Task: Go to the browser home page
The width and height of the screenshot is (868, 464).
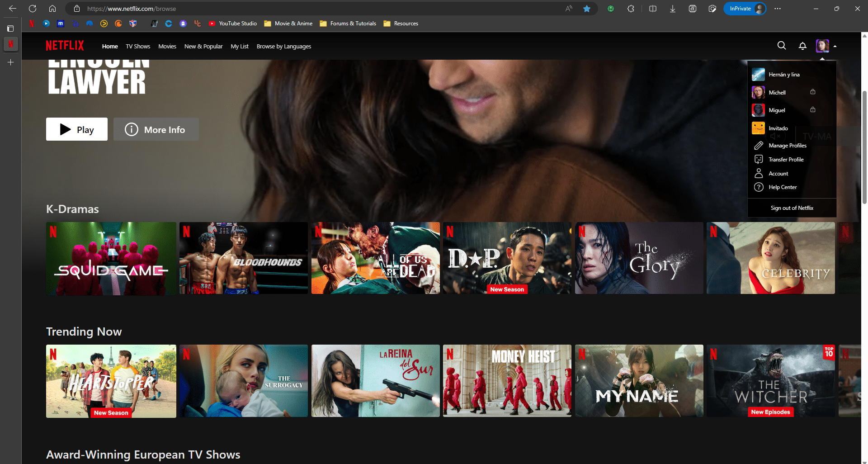Action: 52,9
